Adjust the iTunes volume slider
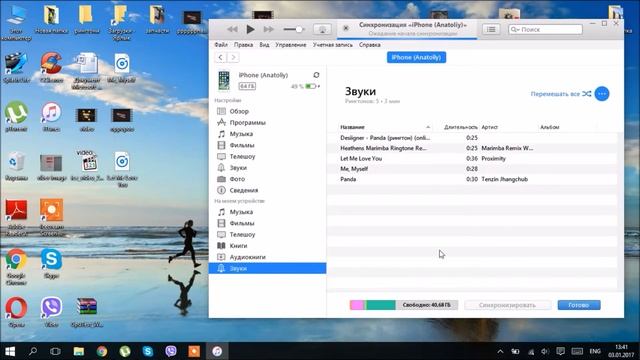Screen dimensions: 640x360 click(294, 29)
